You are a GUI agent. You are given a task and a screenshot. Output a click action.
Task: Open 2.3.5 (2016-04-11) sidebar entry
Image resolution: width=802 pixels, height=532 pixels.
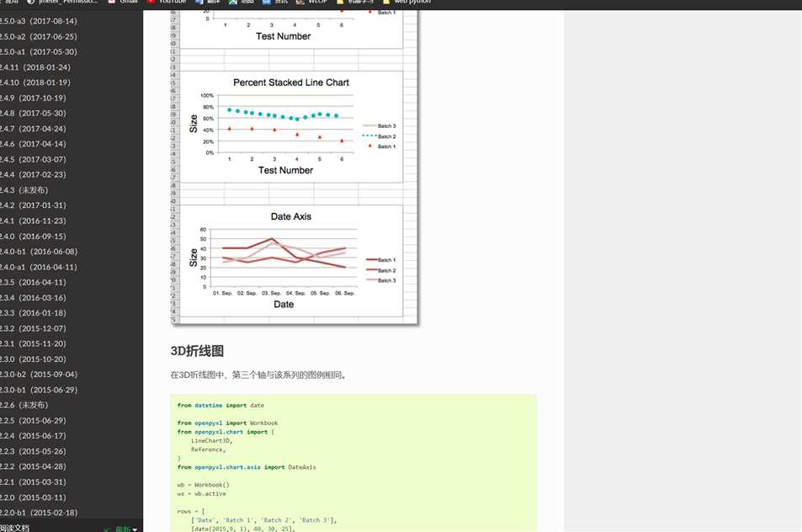coord(33,282)
